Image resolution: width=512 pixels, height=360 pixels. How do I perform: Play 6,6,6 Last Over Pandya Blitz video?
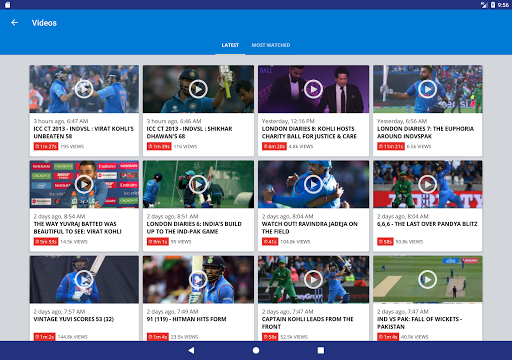(428, 184)
